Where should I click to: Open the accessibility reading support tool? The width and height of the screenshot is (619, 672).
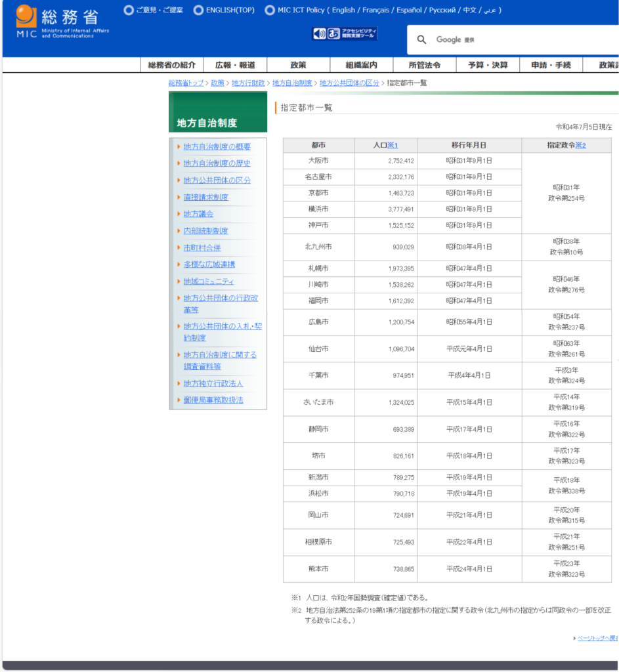coord(345,33)
